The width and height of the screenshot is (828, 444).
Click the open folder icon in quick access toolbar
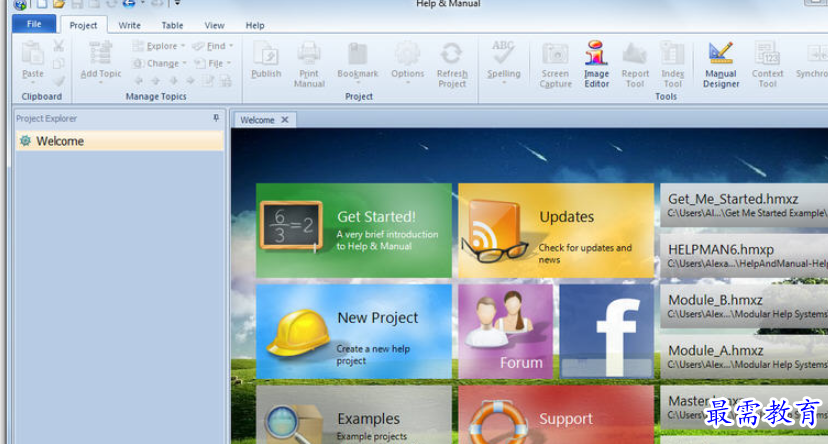tap(59, 4)
